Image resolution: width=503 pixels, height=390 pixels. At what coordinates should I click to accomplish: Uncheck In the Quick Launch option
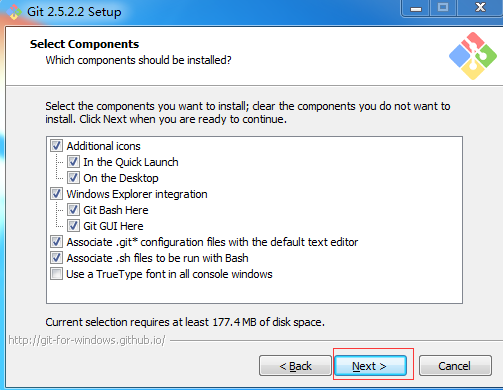click(73, 162)
